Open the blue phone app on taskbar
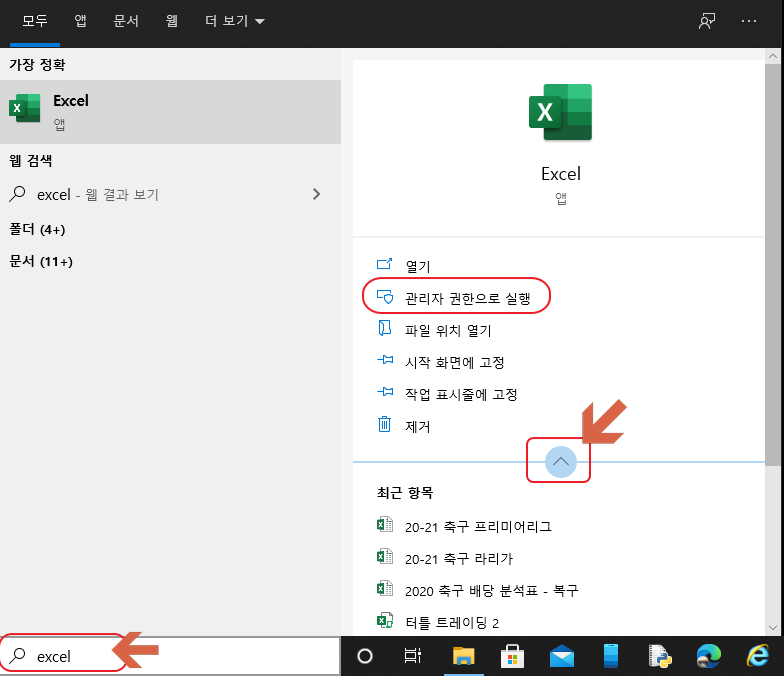Screen dimensions: 784x676 [x=611, y=656]
